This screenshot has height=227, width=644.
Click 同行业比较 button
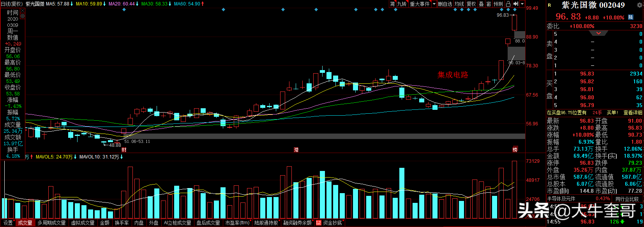[x=627, y=199]
